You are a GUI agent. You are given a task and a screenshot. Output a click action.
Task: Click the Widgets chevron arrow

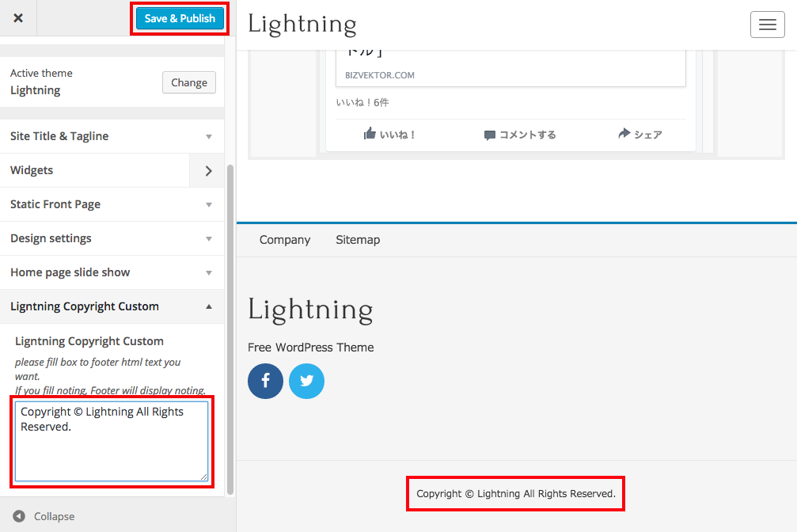[208, 171]
